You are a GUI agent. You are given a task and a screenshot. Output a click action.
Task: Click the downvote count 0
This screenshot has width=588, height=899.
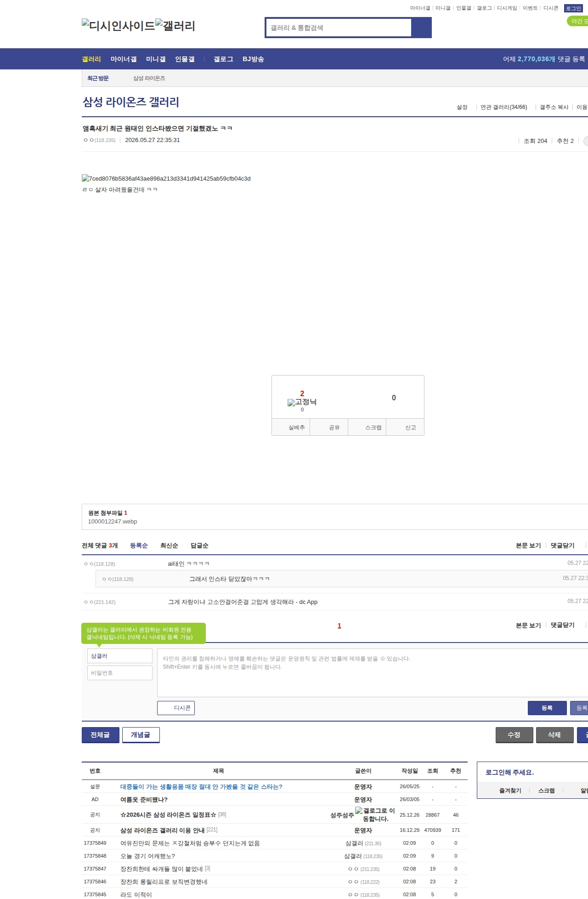(x=394, y=398)
